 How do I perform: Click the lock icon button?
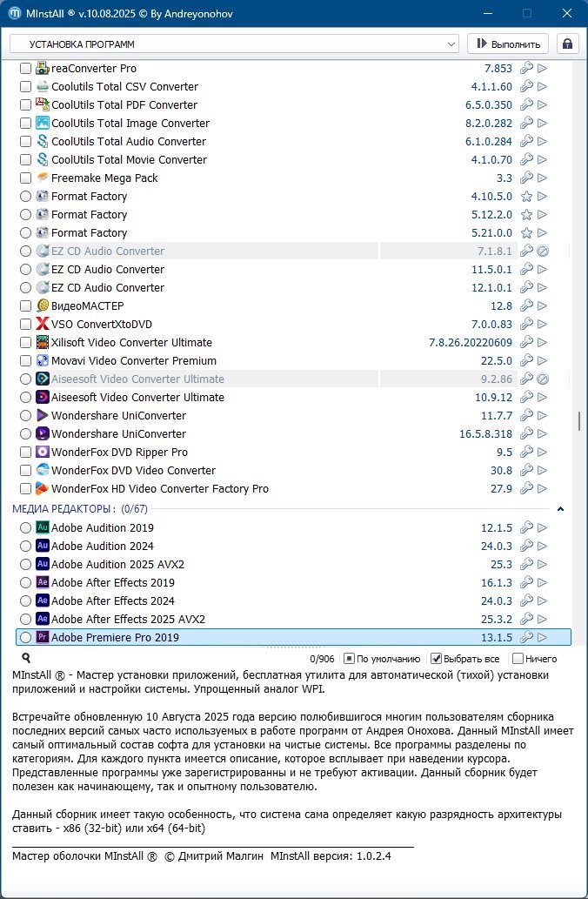click(567, 44)
